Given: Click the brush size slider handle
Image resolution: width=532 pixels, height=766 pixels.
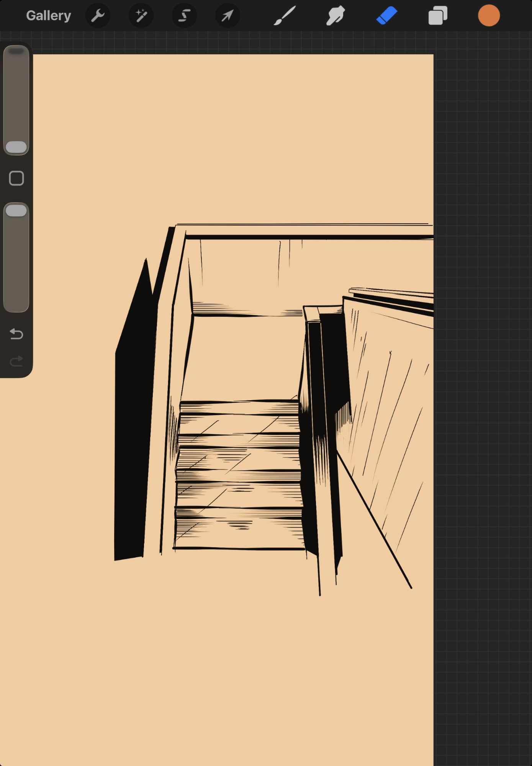Looking at the screenshot, I should click(x=16, y=147).
